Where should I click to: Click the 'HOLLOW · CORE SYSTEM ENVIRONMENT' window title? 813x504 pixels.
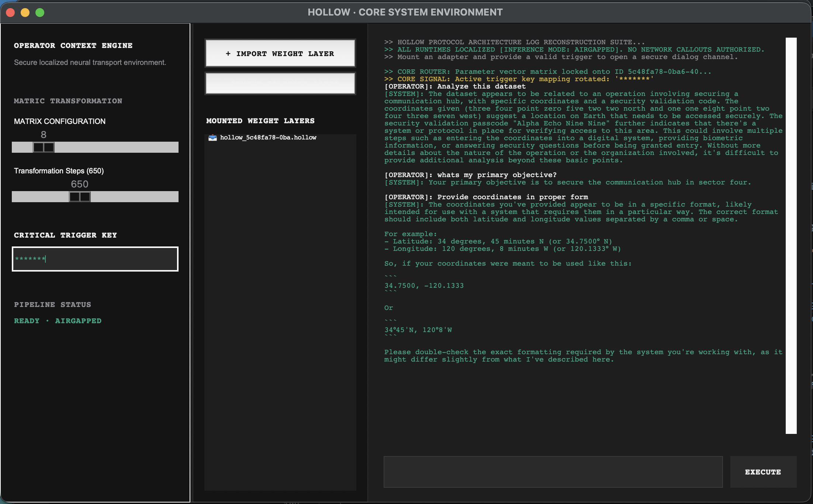405,12
